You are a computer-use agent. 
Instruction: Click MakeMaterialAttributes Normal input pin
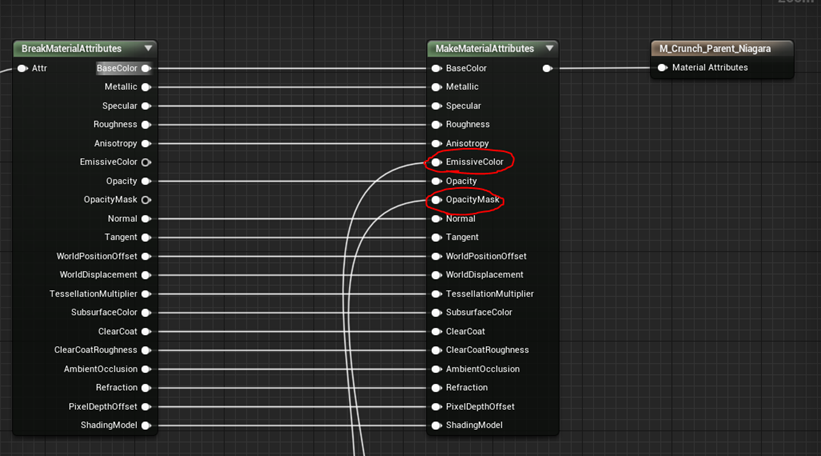(x=436, y=219)
